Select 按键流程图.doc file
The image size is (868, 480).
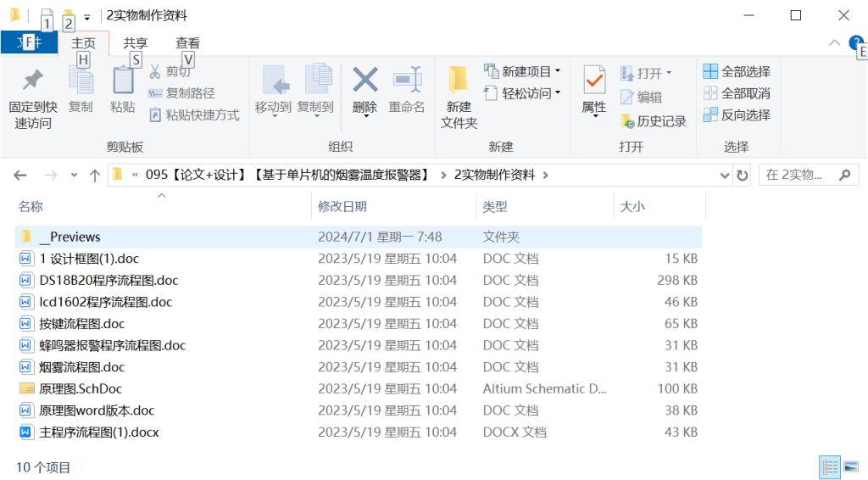(359, 323)
